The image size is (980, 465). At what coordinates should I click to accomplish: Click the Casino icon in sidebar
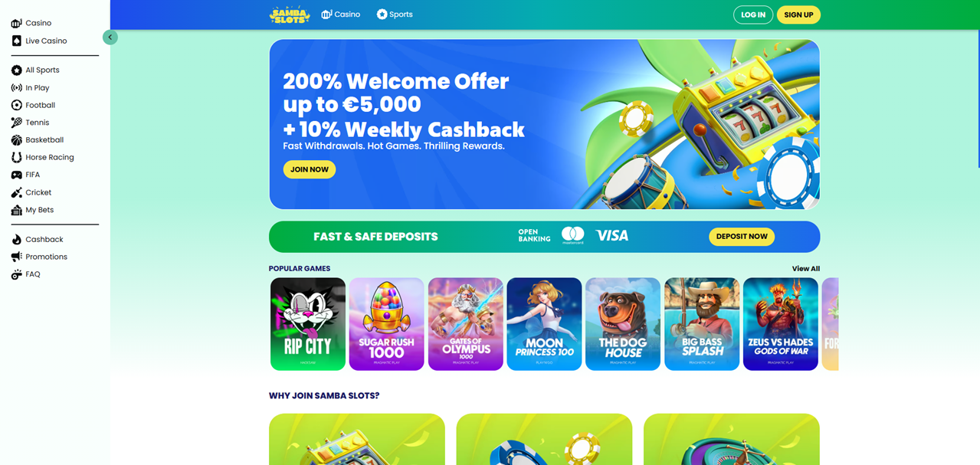click(x=16, y=24)
